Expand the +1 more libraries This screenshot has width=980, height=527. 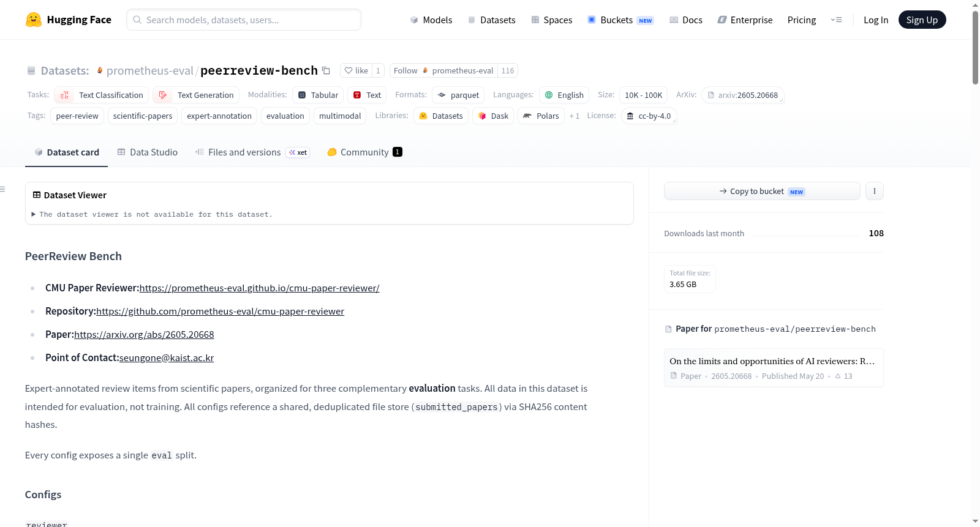click(x=575, y=116)
